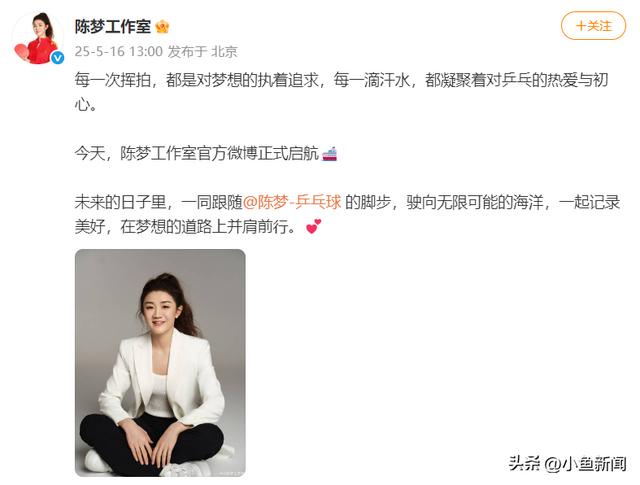Click the 发布于 label beside the timestamp
The width and height of the screenshot is (640, 485).
pyautogui.click(x=187, y=51)
